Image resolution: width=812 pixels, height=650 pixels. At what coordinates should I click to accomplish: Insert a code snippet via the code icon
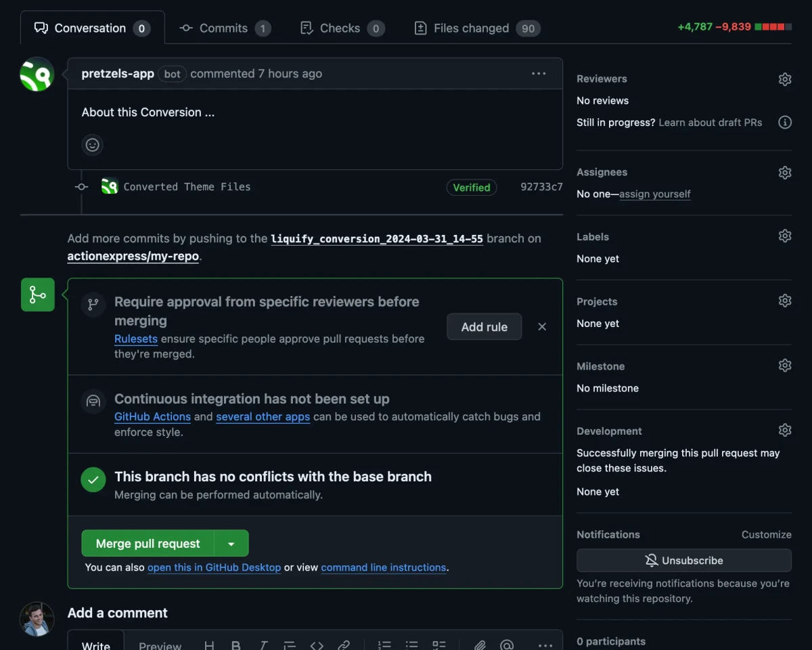(317, 645)
